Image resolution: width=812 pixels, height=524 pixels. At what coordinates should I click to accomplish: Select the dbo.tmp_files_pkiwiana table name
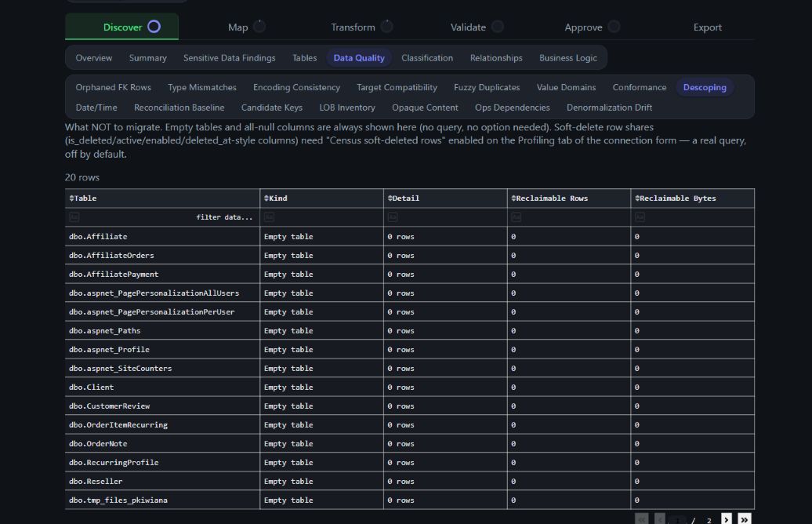118,500
